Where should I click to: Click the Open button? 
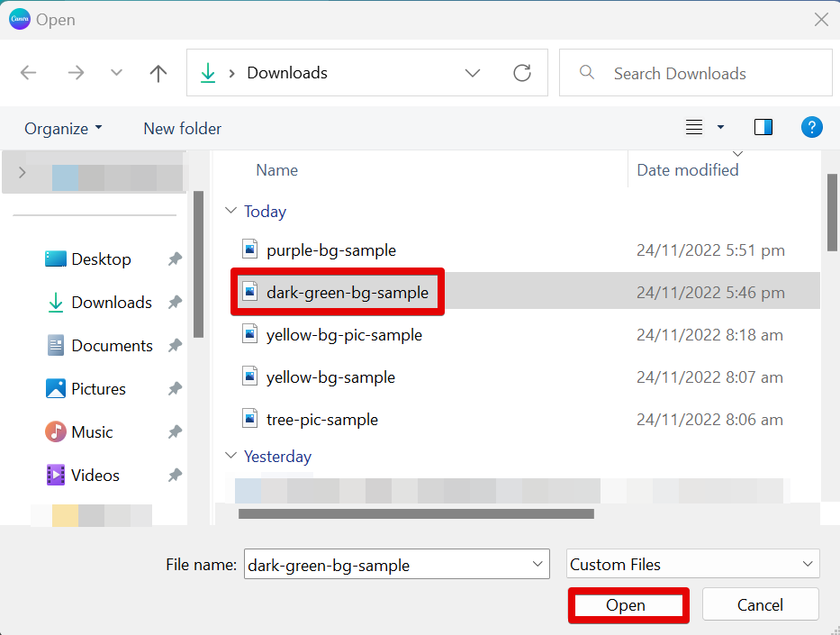point(626,605)
